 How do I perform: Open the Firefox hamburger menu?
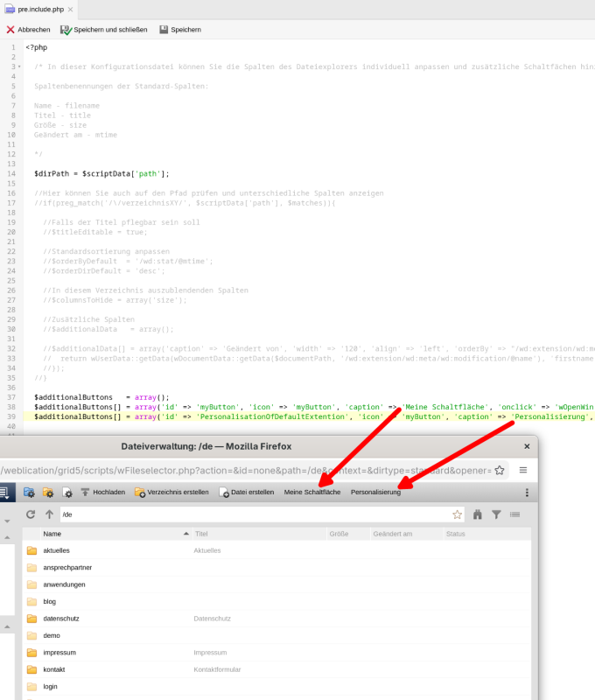point(522,470)
